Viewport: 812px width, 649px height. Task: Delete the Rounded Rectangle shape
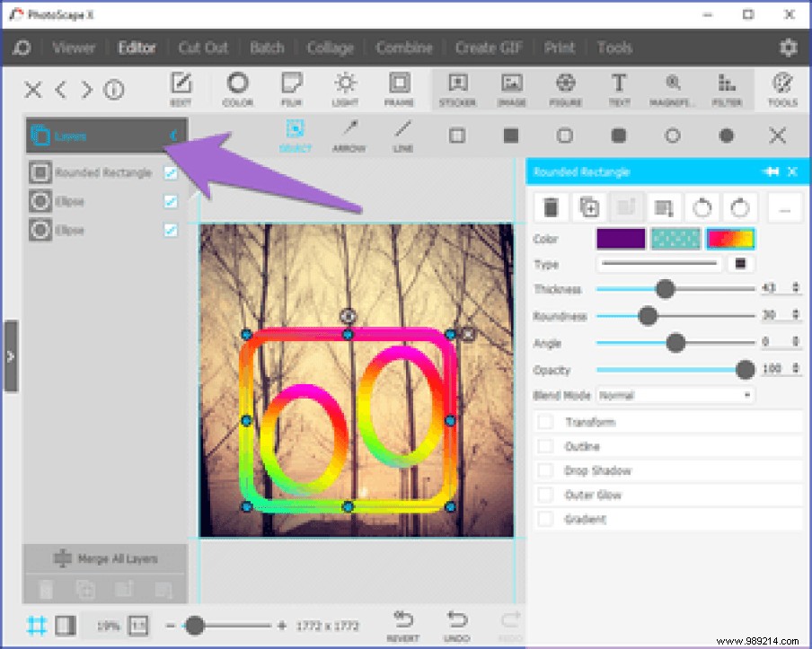click(551, 207)
